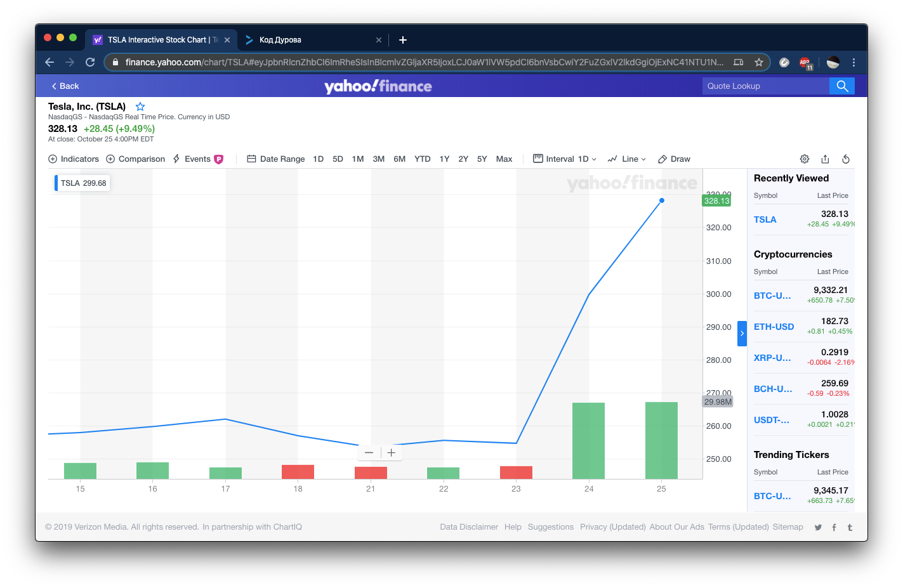Viewport: 903px width, 588px height.
Task: Select the 6M range
Action: click(x=400, y=159)
